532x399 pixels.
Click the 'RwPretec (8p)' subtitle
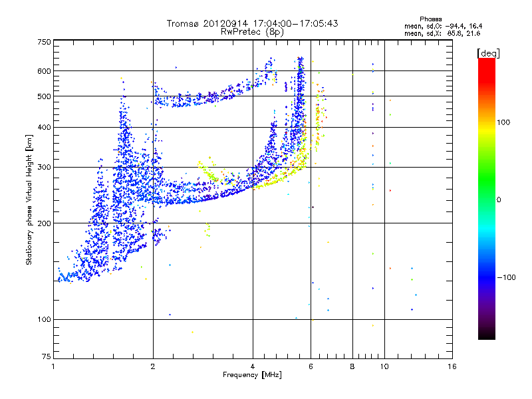tap(252, 32)
